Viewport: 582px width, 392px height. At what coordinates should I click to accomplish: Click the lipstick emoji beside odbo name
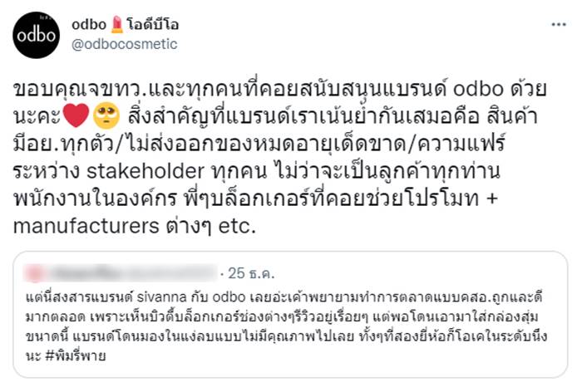tap(111, 23)
